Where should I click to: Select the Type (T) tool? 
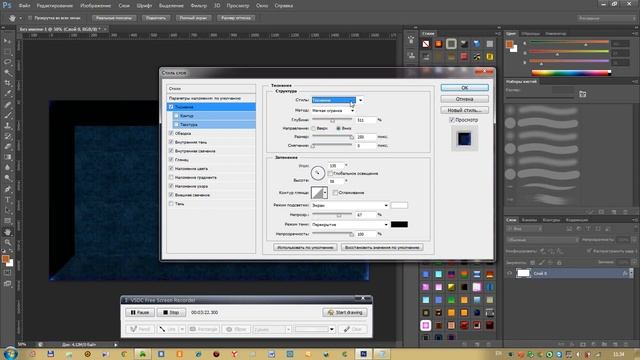click(7, 200)
